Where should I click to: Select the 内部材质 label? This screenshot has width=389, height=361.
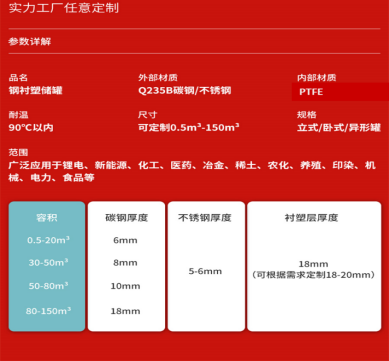(317, 78)
